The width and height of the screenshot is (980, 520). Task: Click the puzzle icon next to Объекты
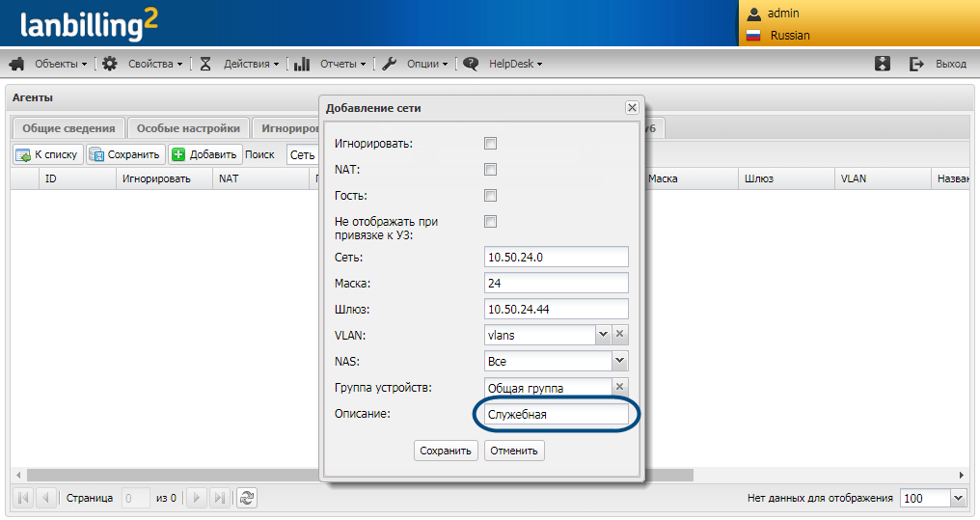(16, 64)
